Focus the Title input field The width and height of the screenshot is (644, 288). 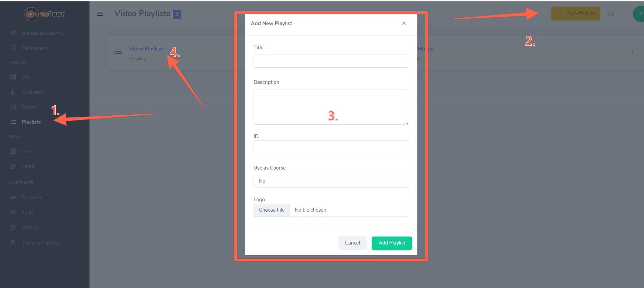[x=331, y=61]
